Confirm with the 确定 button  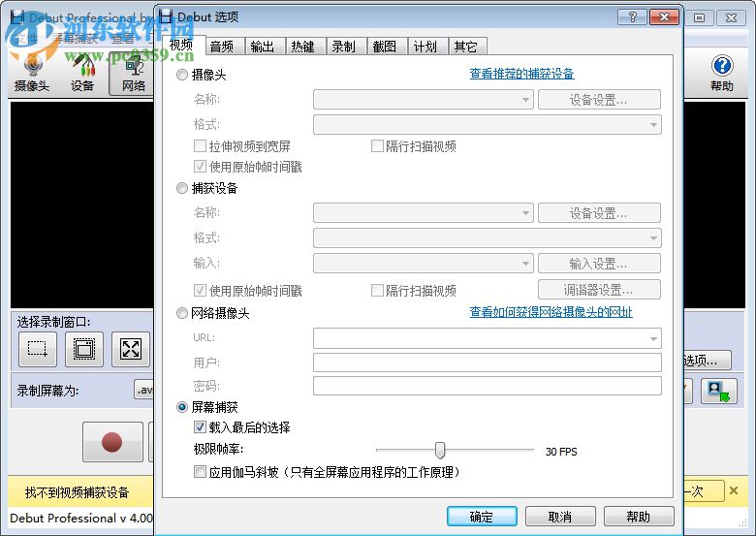482,517
